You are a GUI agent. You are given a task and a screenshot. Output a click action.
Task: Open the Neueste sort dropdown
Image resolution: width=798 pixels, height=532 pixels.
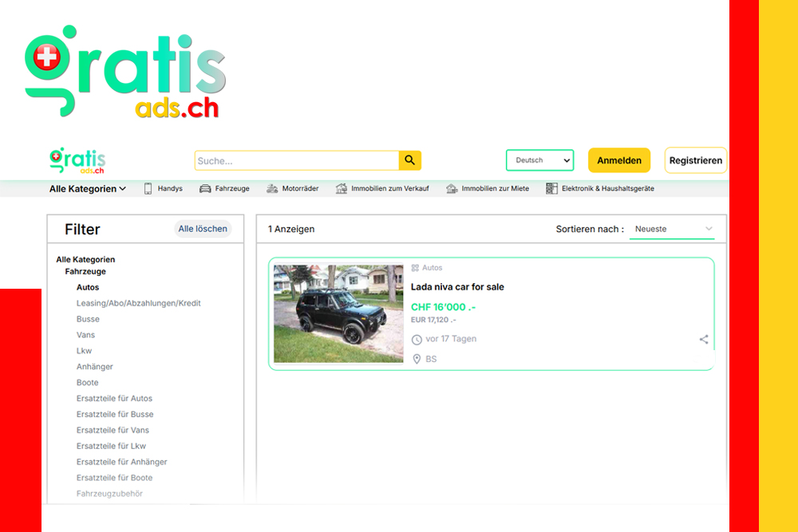pyautogui.click(x=672, y=229)
